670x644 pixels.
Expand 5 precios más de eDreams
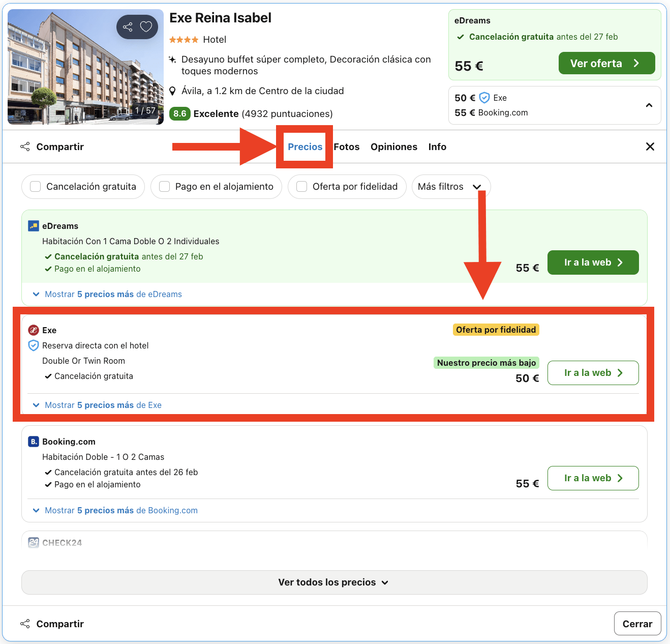112,294
